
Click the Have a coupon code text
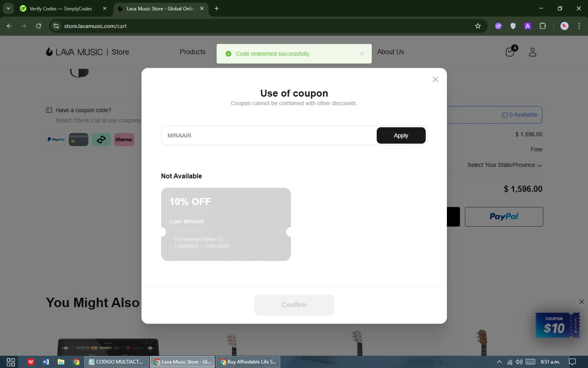click(83, 110)
